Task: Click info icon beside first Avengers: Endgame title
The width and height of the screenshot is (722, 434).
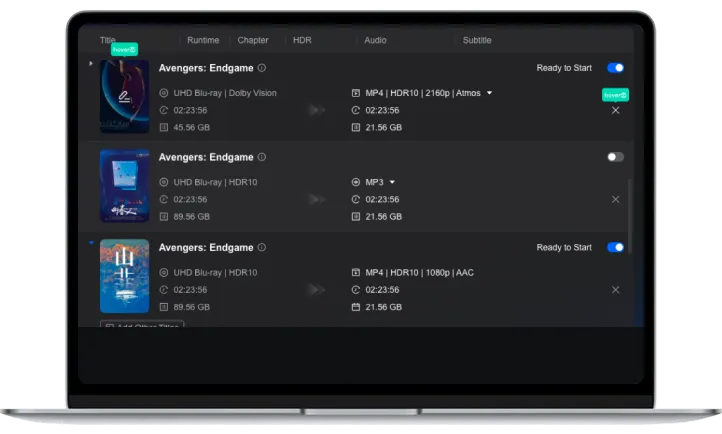Action: click(x=262, y=68)
